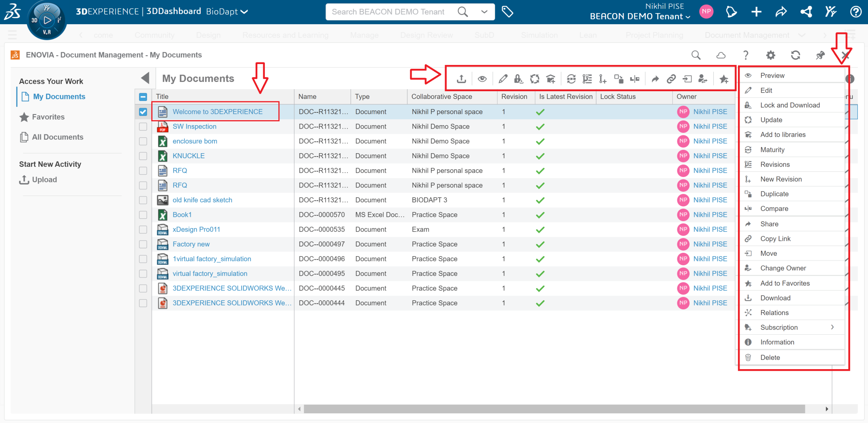
Task: Sort by the Title column header
Action: pos(162,97)
